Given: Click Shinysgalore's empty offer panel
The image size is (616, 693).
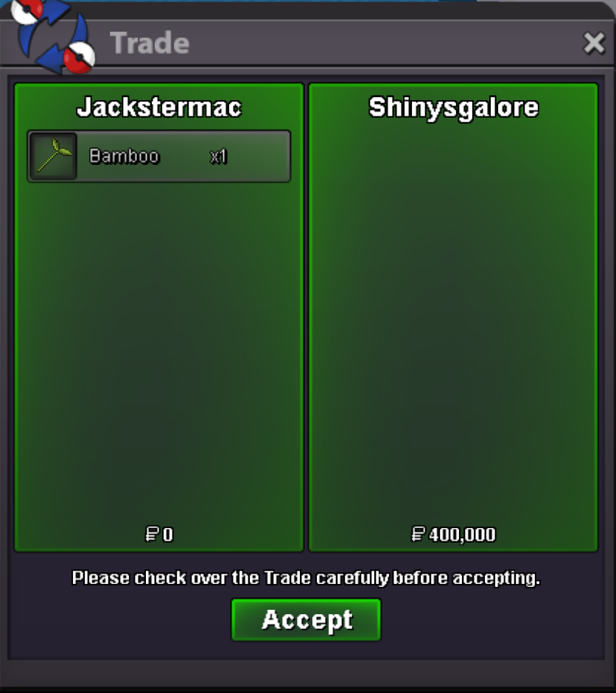Looking at the screenshot, I should (453, 323).
